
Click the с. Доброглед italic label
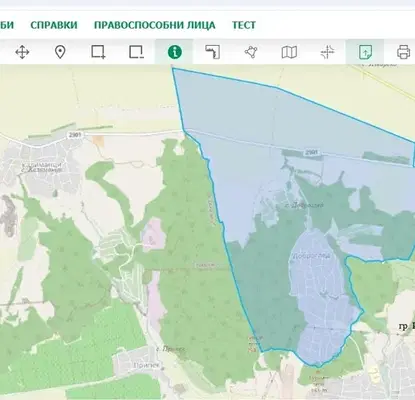pos(304,205)
